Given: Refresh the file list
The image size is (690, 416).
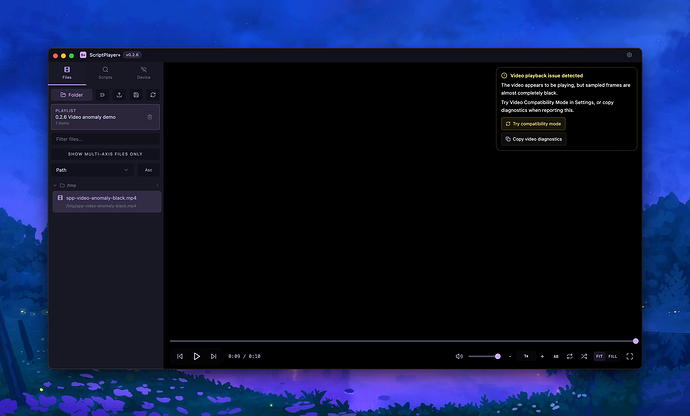Looking at the screenshot, I should (x=153, y=95).
